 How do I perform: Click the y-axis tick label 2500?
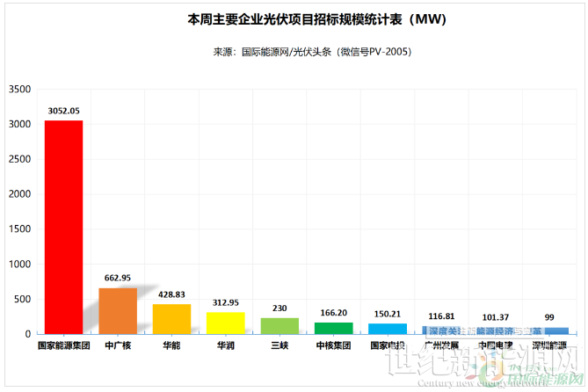(x=20, y=159)
